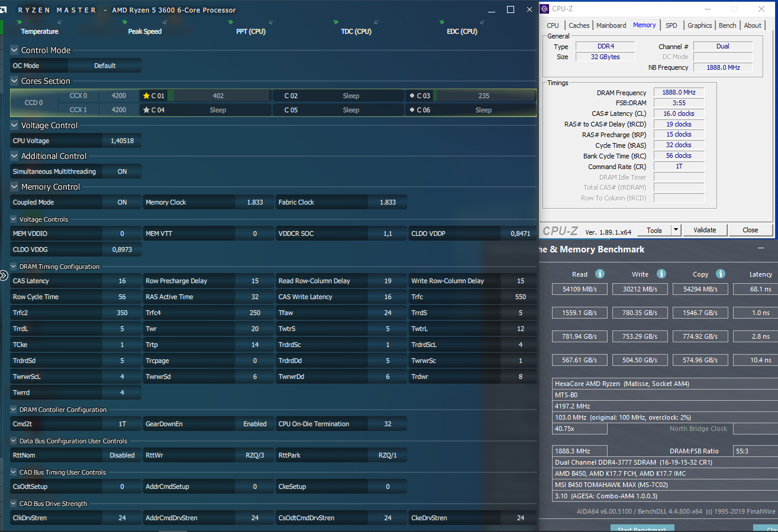778x532 pixels.
Task: Change OC Mode Default value
Action: [105, 66]
